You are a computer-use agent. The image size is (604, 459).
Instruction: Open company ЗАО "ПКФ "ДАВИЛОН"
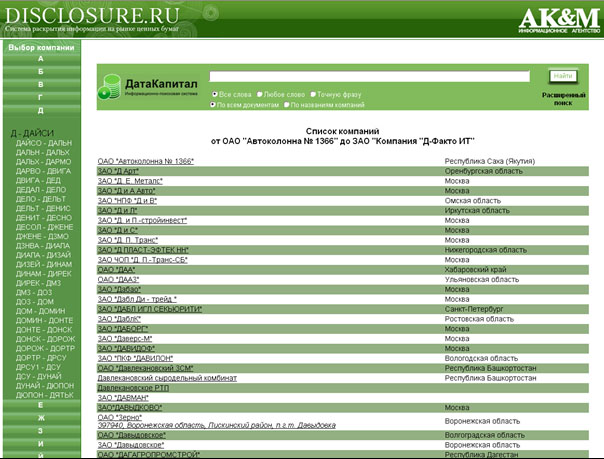[x=135, y=358]
